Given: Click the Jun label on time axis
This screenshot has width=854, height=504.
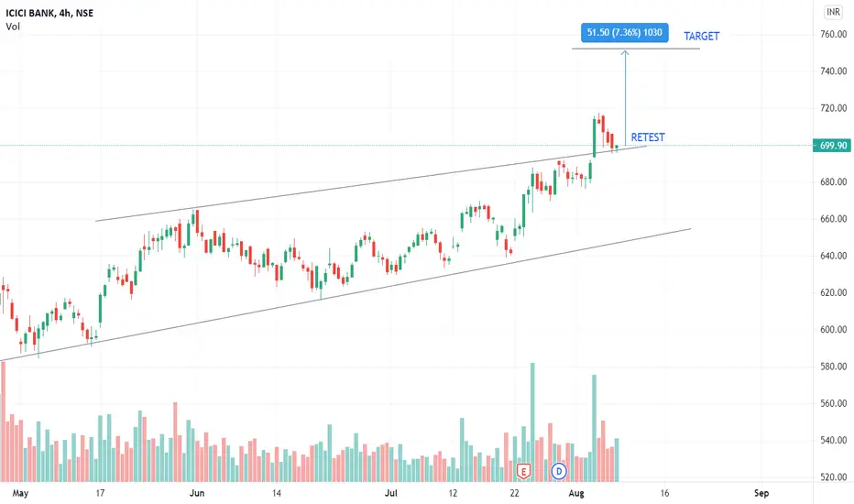Looking at the screenshot, I should pos(197,493).
